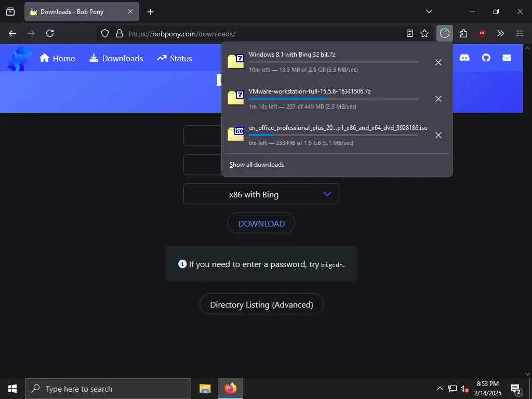Click the taskbar search box
The width and height of the screenshot is (532, 399).
(108, 389)
